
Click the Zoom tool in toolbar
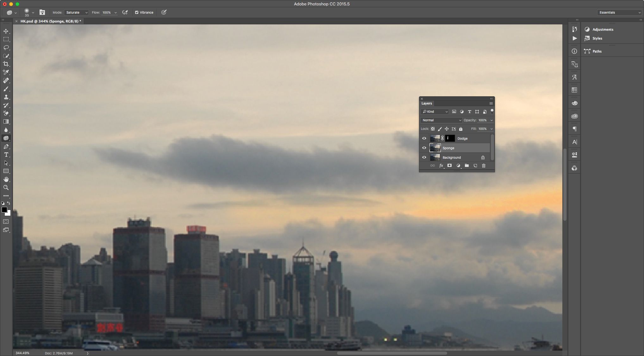tap(6, 188)
